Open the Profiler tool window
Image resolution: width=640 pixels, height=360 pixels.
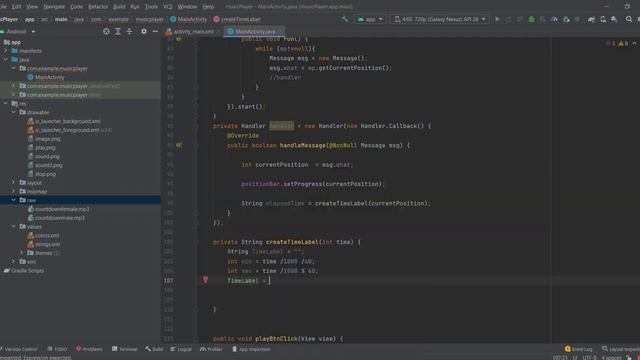211,349
